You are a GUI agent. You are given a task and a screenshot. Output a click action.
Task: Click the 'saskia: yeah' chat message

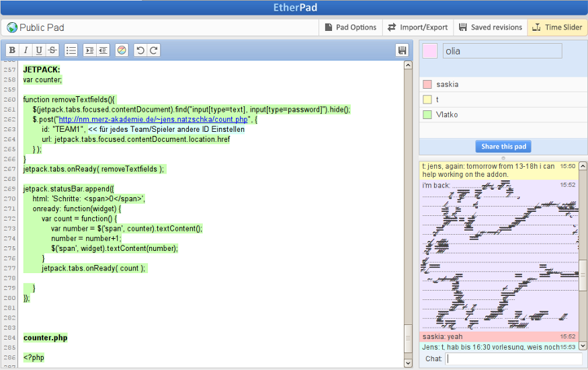coord(499,336)
